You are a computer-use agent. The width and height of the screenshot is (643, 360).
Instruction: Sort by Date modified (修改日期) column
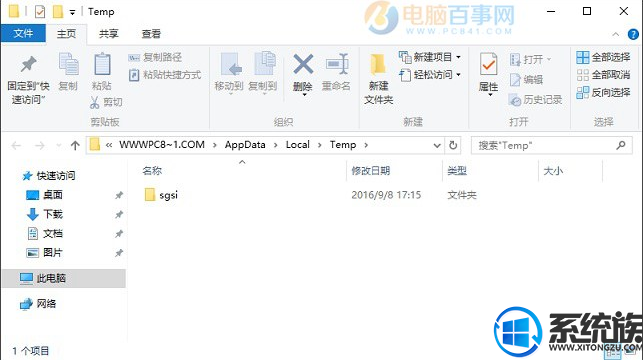pyautogui.click(x=370, y=171)
